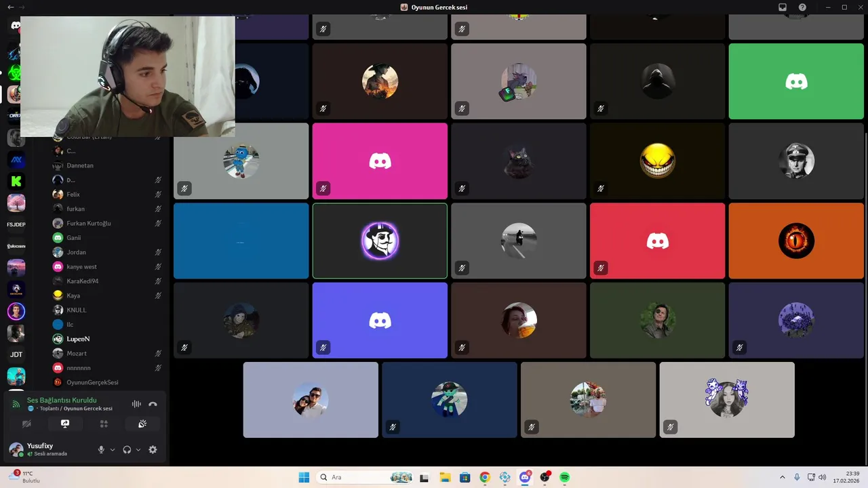The image size is (868, 488).
Task: Open the blue AX server icon
Action: click(x=16, y=160)
